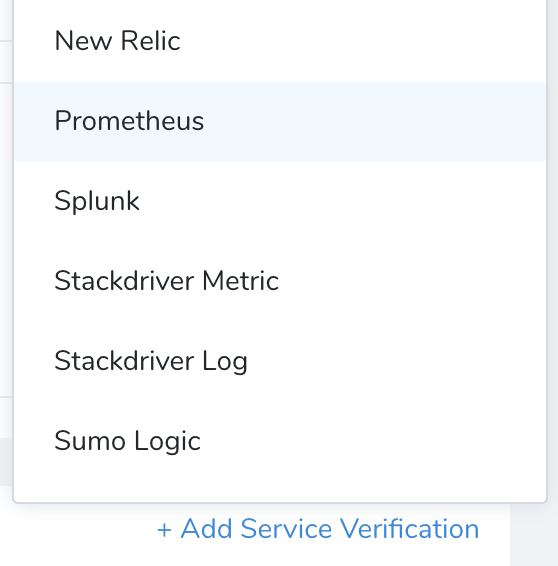Click the word Sumo in Sumo Logic
This screenshot has width=558, height=566.
(x=90, y=441)
